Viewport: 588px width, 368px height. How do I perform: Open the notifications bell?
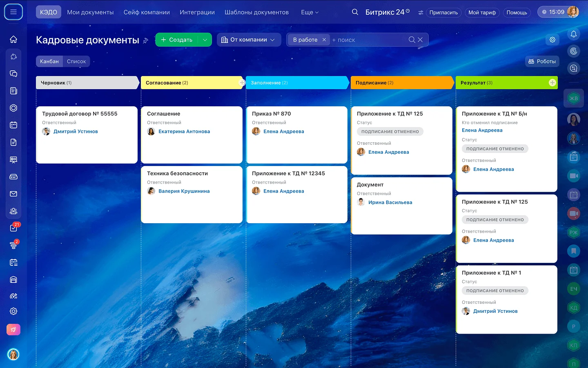pos(574,34)
